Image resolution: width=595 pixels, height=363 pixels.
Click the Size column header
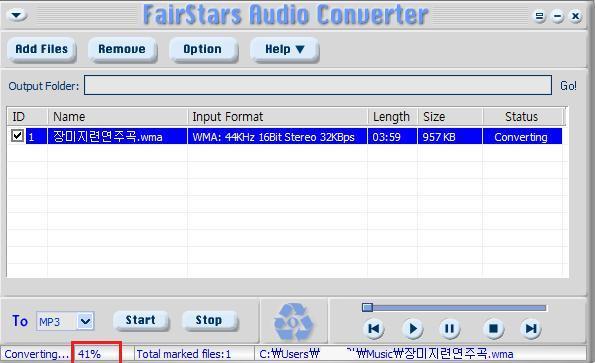(x=450, y=116)
